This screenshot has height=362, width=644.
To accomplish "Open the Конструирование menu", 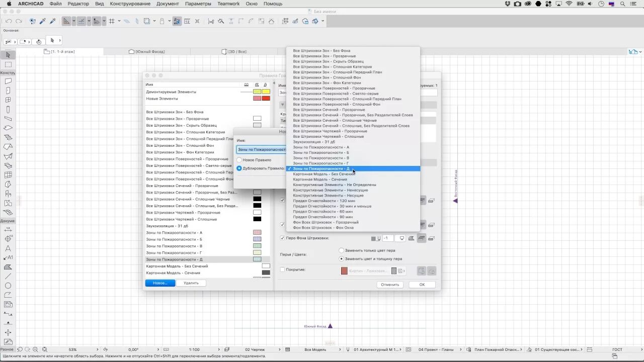I will (130, 4).
